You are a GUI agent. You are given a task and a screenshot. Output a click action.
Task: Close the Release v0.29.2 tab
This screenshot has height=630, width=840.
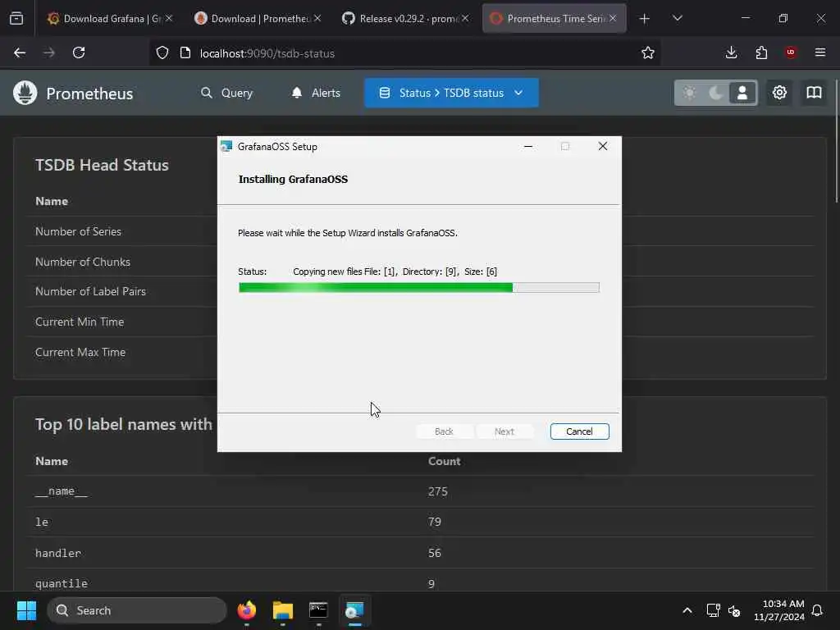point(465,18)
